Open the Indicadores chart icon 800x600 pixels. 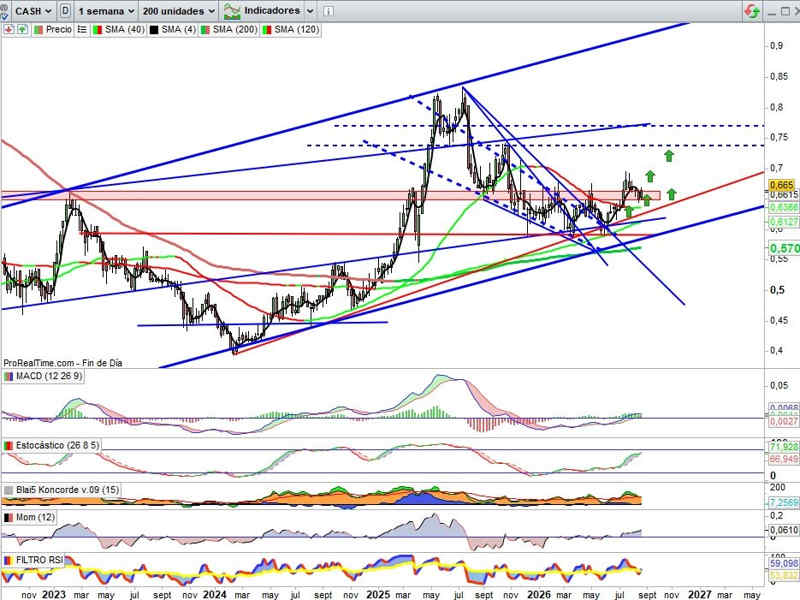[x=232, y=11]
